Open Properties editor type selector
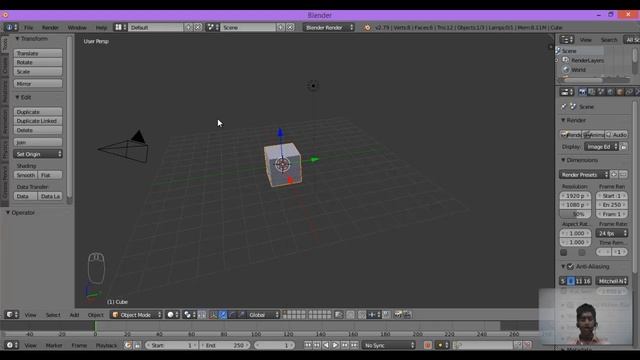Viewport: 640px width, 360px height. coord(567,92)
